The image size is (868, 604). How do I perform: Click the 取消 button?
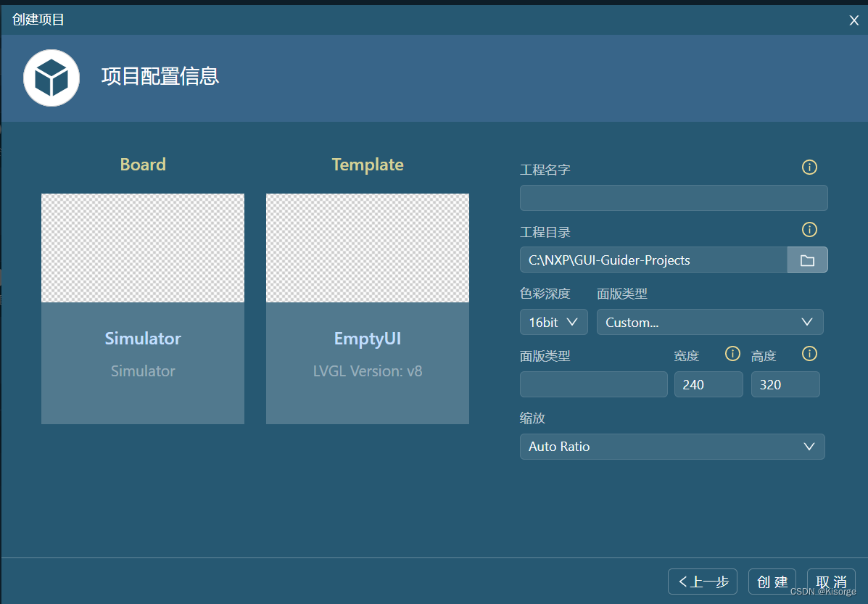click(832, 582)
